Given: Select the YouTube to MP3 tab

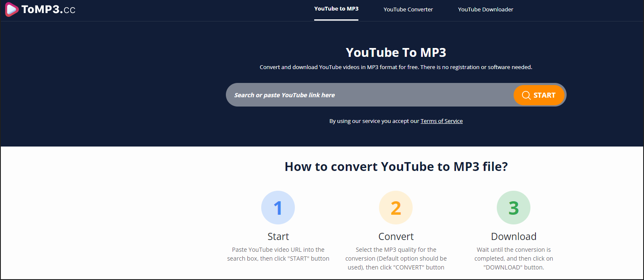Looking at the screenshot, I should click(336, 8).
